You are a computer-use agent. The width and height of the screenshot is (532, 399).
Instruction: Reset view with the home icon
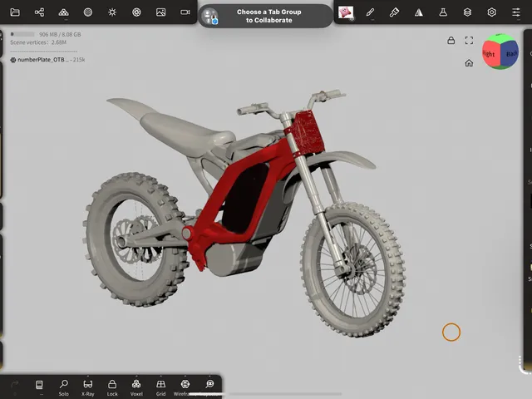point(469,63)
